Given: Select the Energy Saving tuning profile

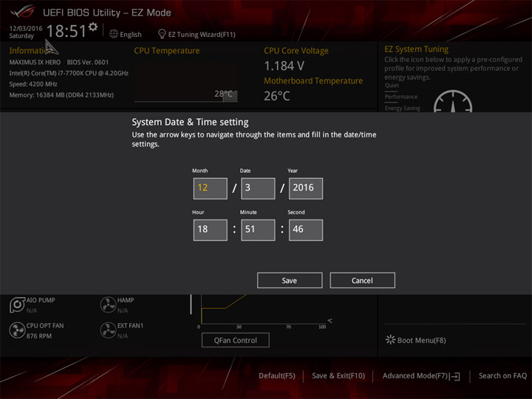Looking at the screenshot, I should coord(403,108).
